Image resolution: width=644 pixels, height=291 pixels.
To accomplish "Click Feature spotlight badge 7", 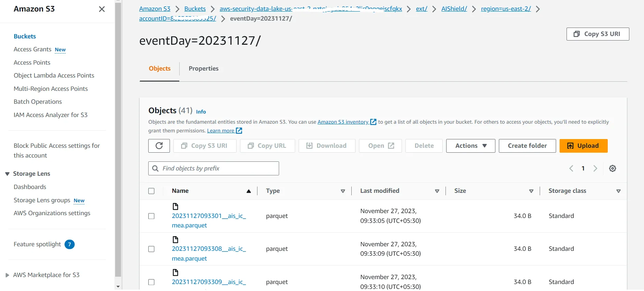I will [69, 244].
